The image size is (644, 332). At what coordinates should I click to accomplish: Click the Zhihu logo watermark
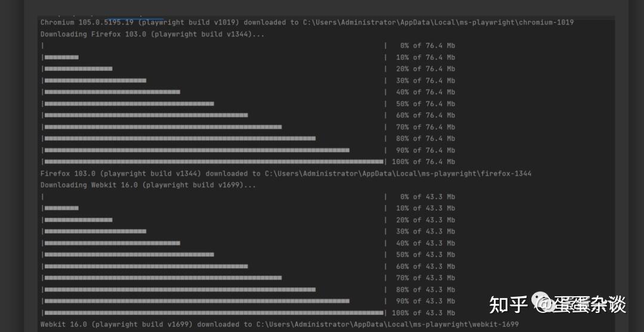pyautogui.click(x=508, y=304)
